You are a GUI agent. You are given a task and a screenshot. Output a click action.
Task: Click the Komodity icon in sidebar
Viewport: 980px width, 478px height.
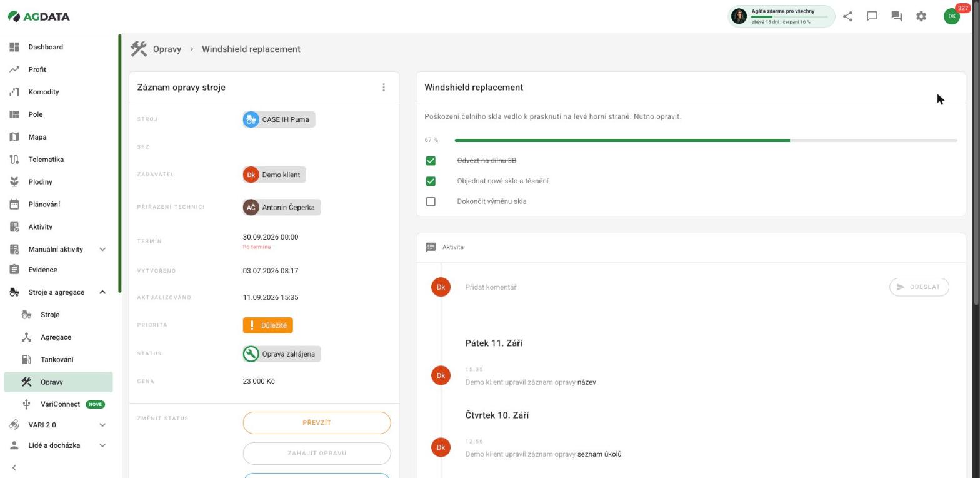pyautogui.click(x=14, y=92)
